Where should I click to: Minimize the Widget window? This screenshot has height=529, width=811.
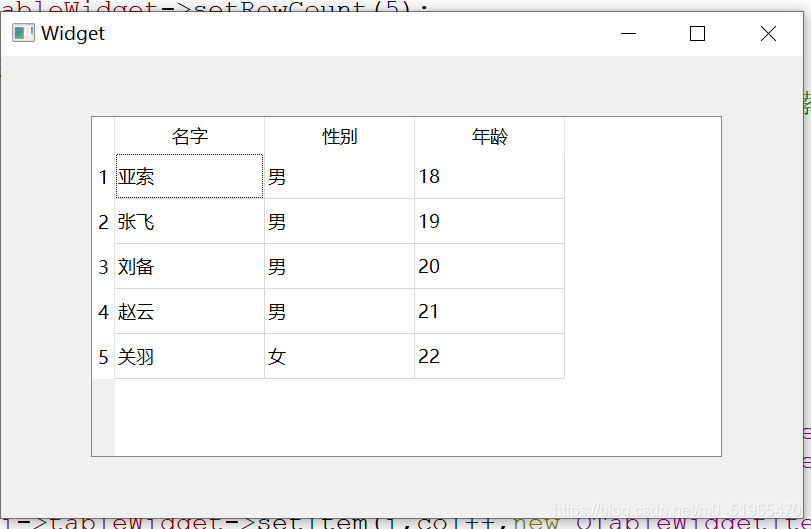pyautogui.click(x=628, y=34)
